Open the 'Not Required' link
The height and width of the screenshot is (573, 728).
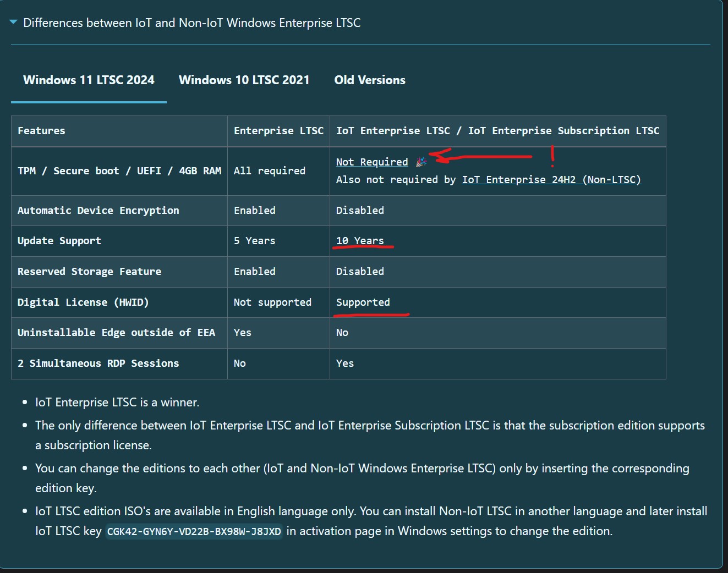371,162
